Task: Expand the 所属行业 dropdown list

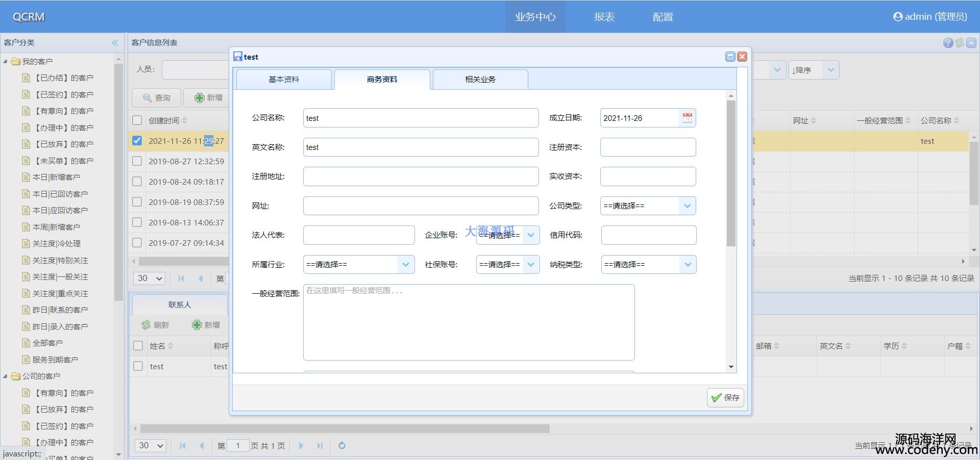Action: pos(405,265)
